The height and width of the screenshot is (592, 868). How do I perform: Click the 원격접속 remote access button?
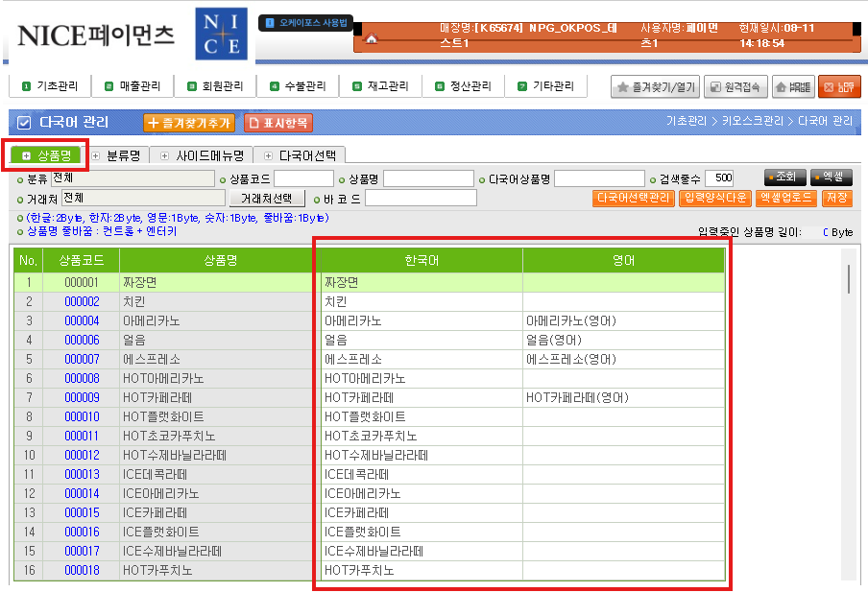(x=735, y=87)
